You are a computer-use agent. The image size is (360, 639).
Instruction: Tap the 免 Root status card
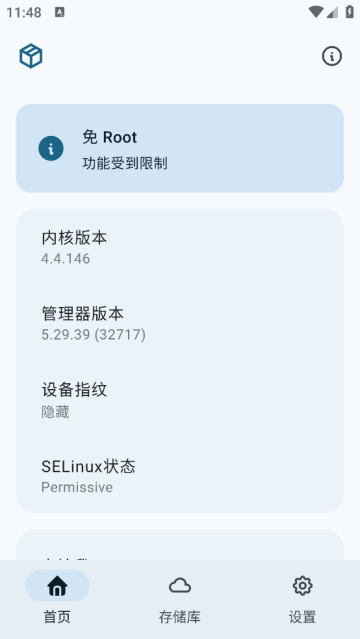pyautogui.click(x=180, y=148)
